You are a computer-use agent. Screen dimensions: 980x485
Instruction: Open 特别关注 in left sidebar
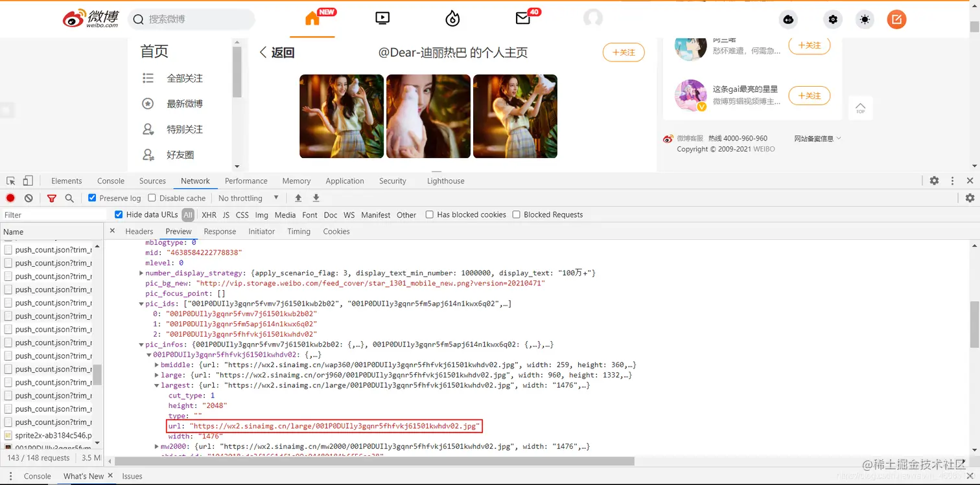coord(185,130)
